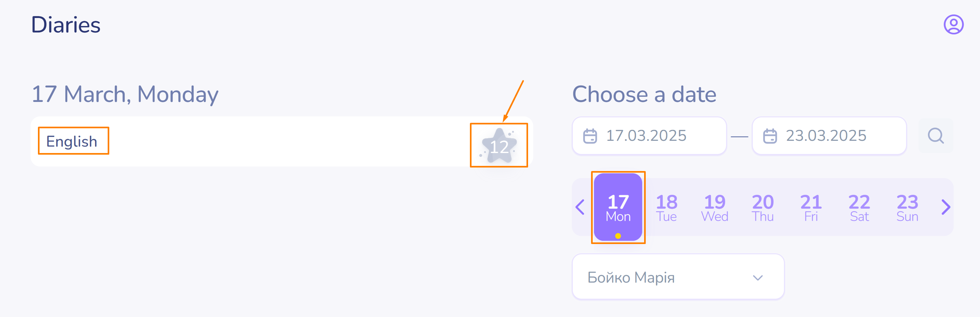Click the calendar icon beside 23.03.2025

click(x=770, y=136)
